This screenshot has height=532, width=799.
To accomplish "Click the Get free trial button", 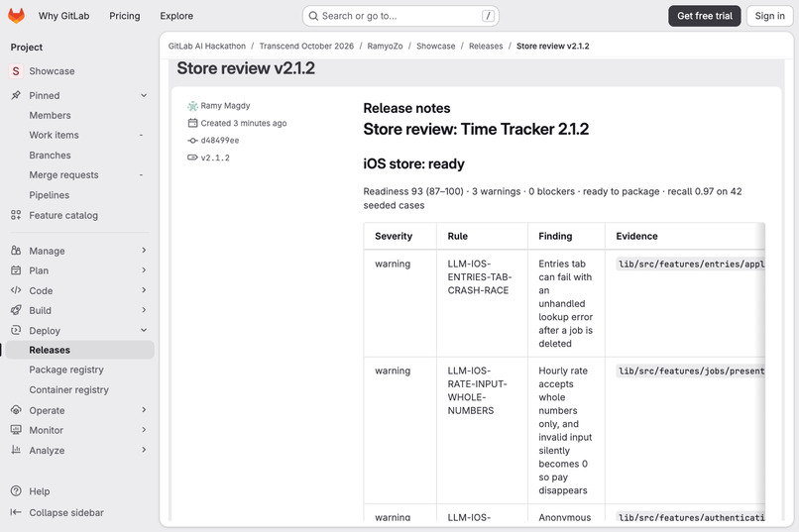I will [704, 16].
